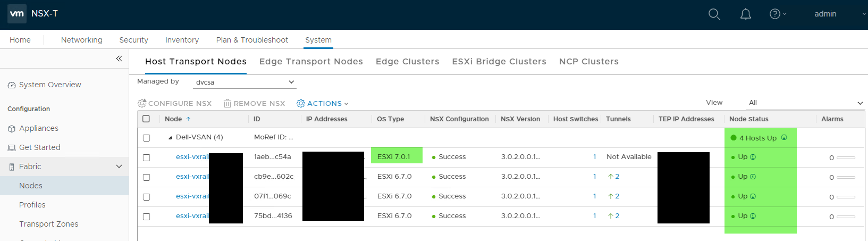Open ESXi Bridge Clusters tab
The image size is (868, 241).
499,62
